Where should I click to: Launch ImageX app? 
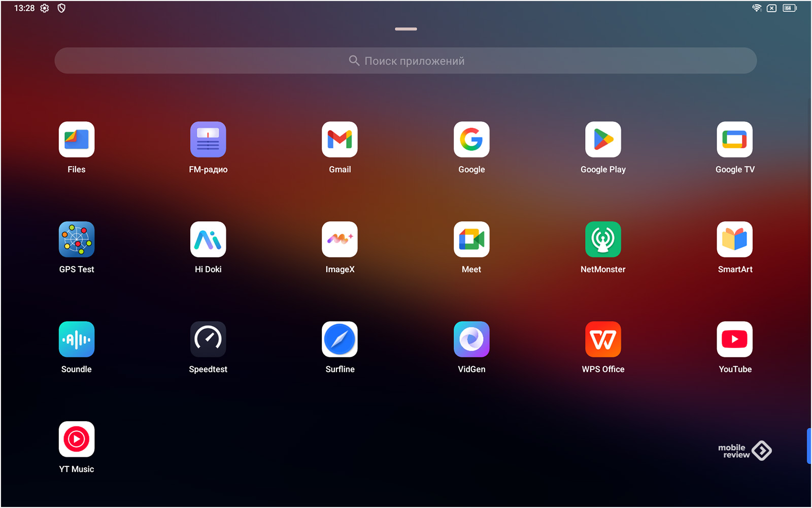pyautogui.click(x=340, y=239)
